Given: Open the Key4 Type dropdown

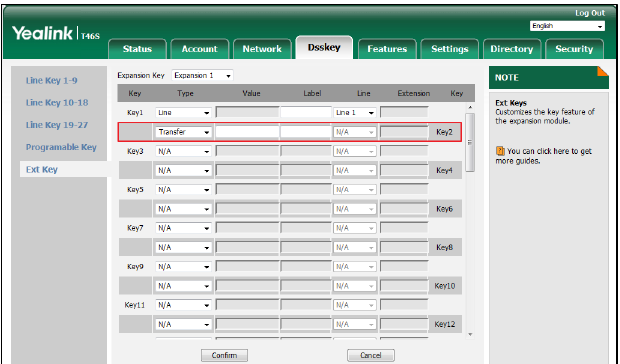Looking at the screenshot, I should (183, 170).
